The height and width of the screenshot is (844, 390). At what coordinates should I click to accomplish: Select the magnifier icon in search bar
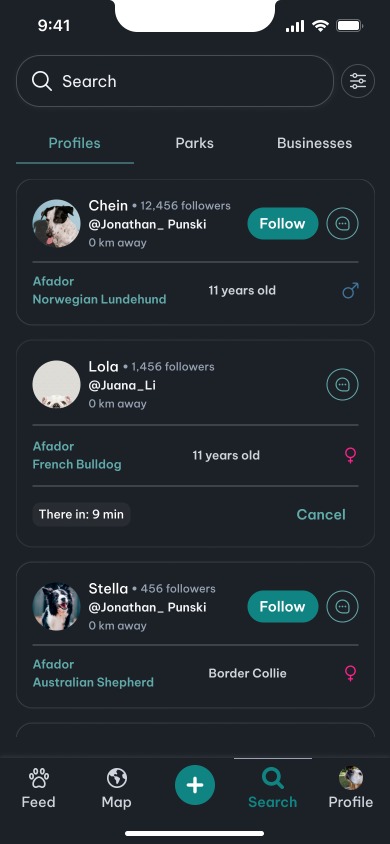(42, 81)
